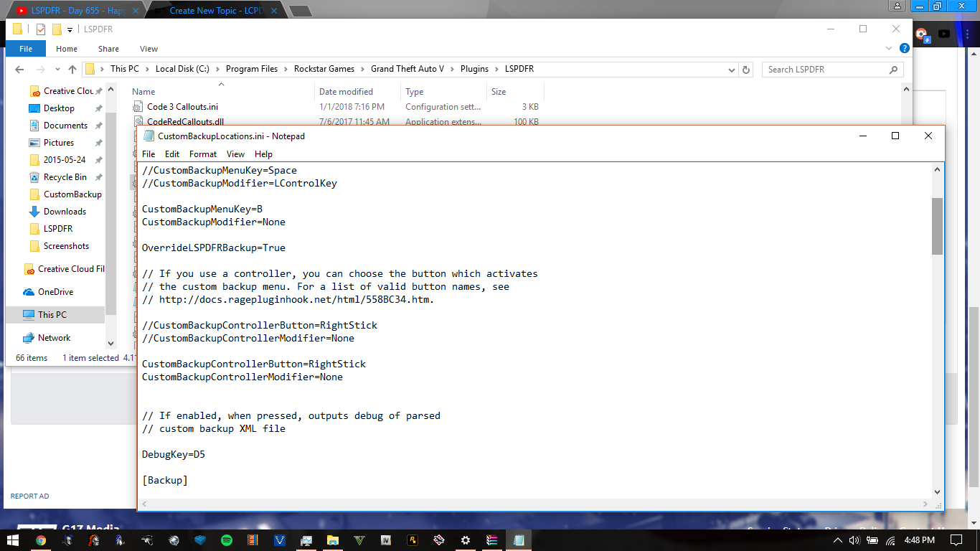Click the REPORT AD link
This screenshot has width=980, height=551.
click(x=30, y=496)
